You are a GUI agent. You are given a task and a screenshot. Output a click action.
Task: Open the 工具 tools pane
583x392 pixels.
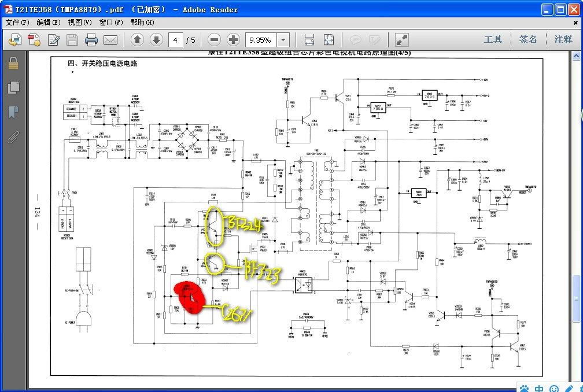coord(493,39)
